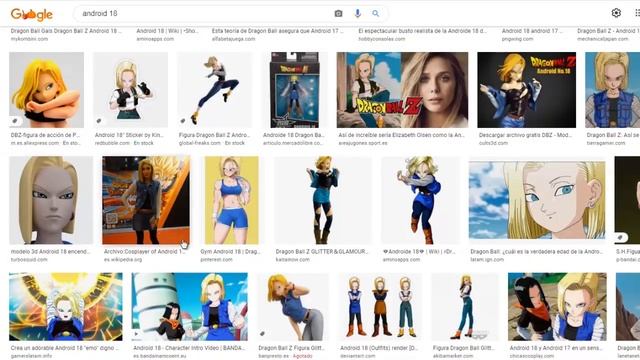
Task: Click 'Descargar archivo gratis DBZ' caption
Action: coord(525,135)
